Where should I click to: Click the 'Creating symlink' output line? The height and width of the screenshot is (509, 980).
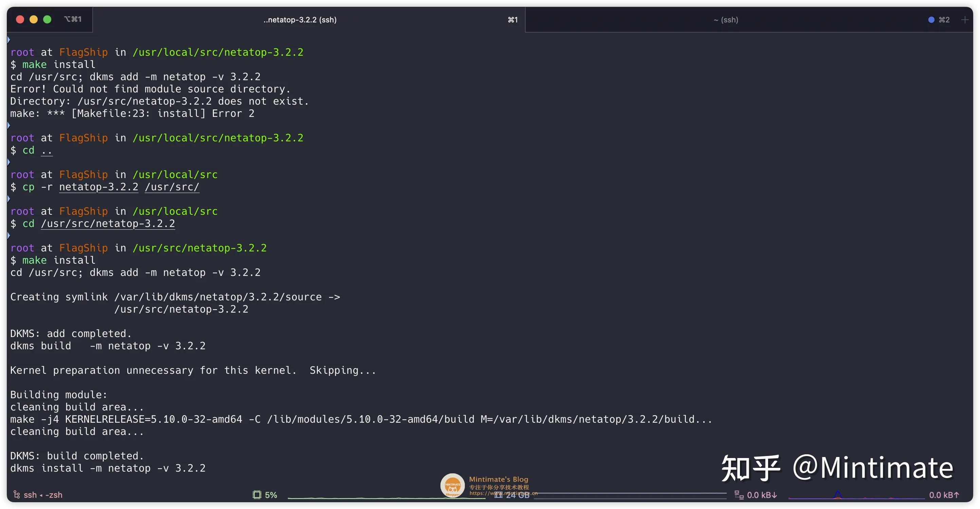pos(175,297)
